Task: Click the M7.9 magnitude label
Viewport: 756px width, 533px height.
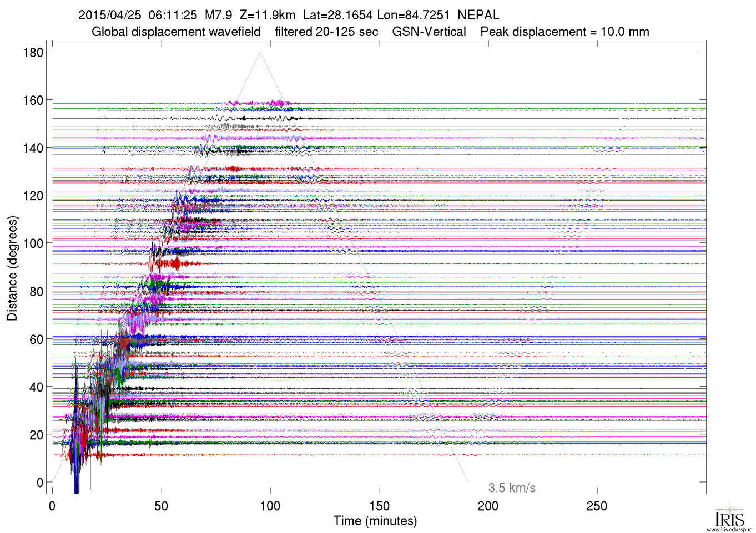Action: (218, 15)
